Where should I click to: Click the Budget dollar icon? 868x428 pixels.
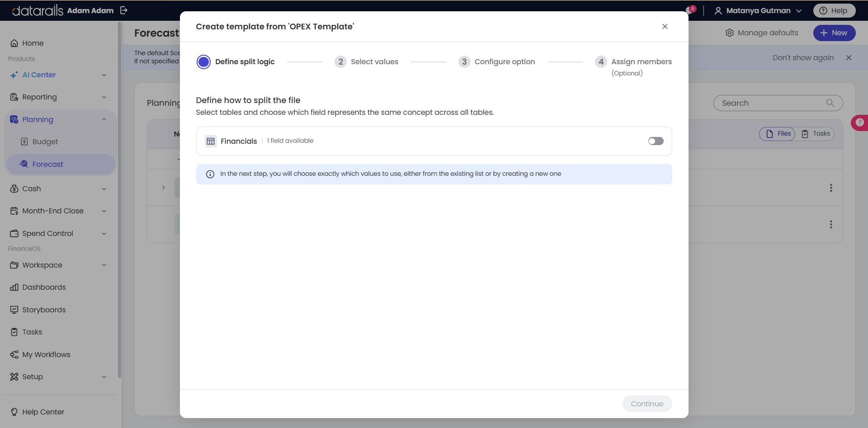tap(25, 142)
